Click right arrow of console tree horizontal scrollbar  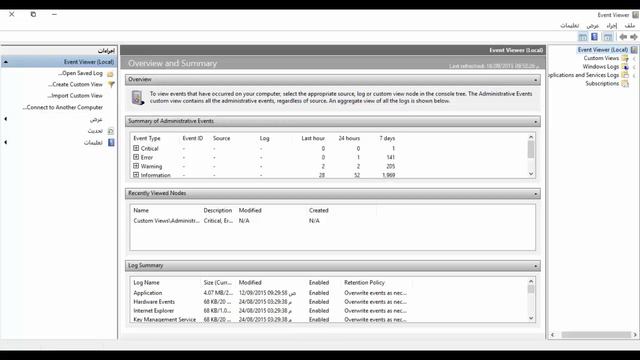point(635,335)
